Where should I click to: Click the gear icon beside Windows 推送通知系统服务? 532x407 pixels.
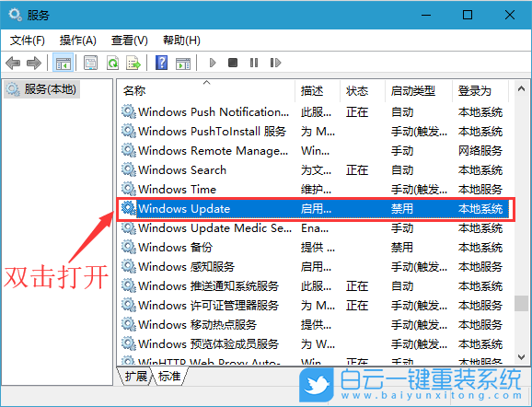[x=129, y=285]
